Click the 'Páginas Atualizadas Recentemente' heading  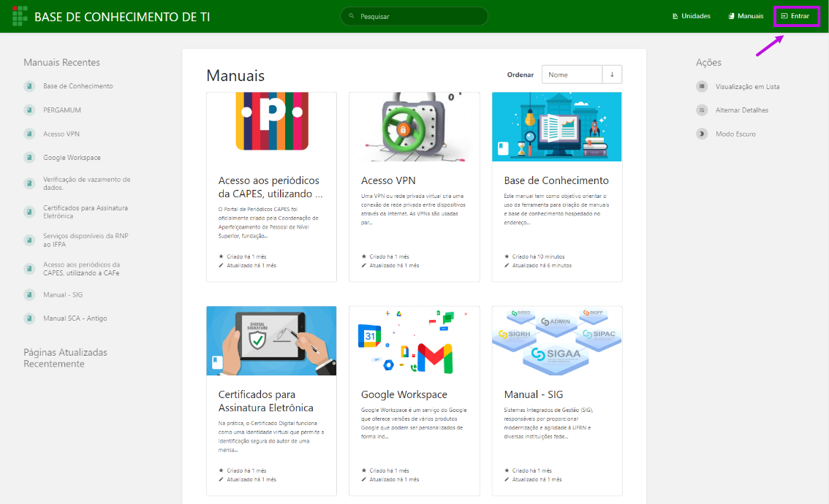(66, 358)
